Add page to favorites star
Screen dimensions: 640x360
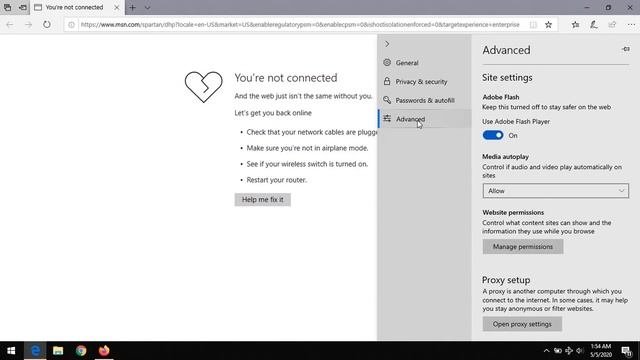pyautogui.click(x=549, y=24)
